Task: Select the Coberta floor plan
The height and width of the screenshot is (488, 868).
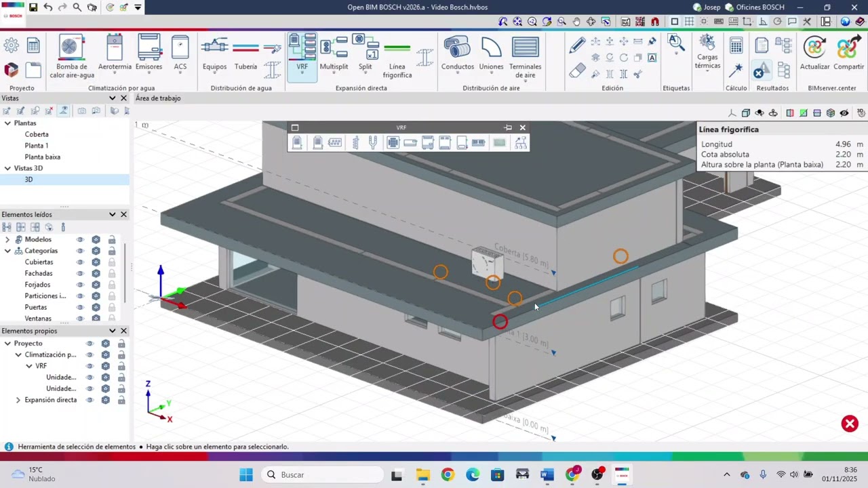Action: (x=37, y=134)
